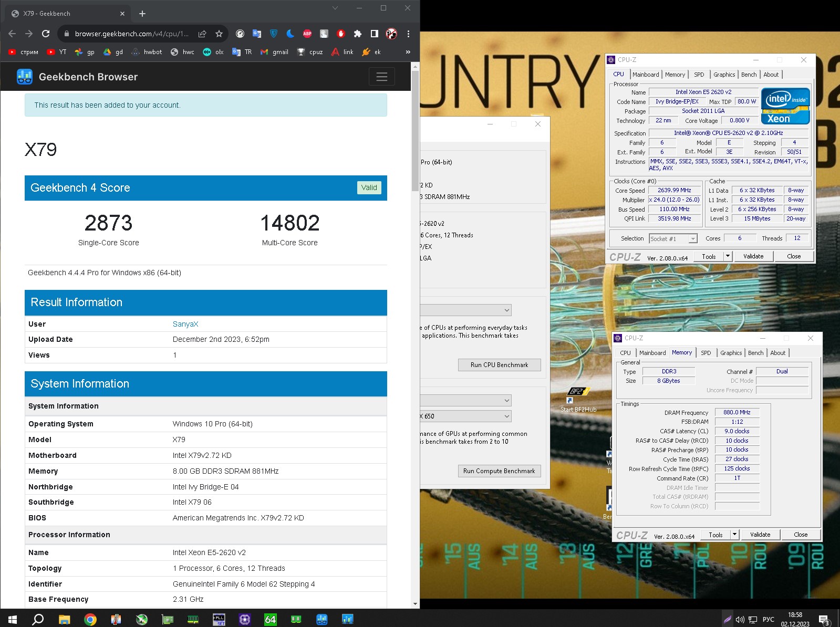
Task: Open the Google Translate extension
Action: click(x=257, y=34)
